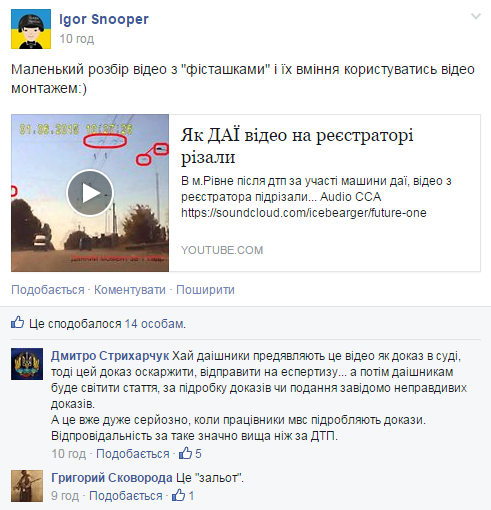Like Дмитро Стрихарчук's comment

pyautogui.click(x=133, y=454)
